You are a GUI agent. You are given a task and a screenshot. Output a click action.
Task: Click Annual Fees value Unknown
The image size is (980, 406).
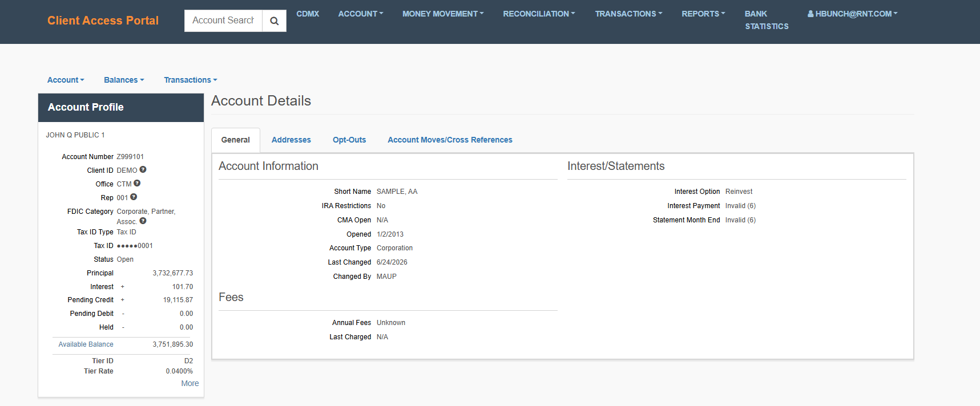pos(391,323)
